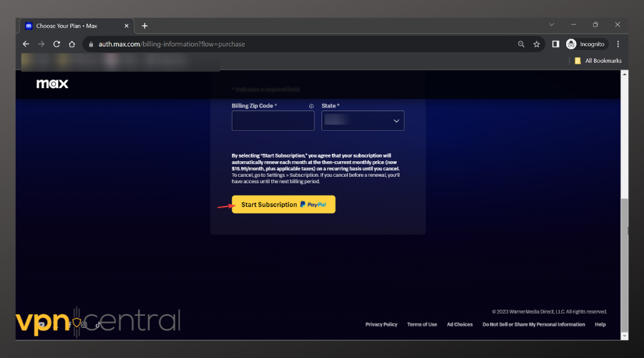The height and width of the screenshot is (358, 644).
Task: Open the tab search chevron
Action: coord(551,24)
